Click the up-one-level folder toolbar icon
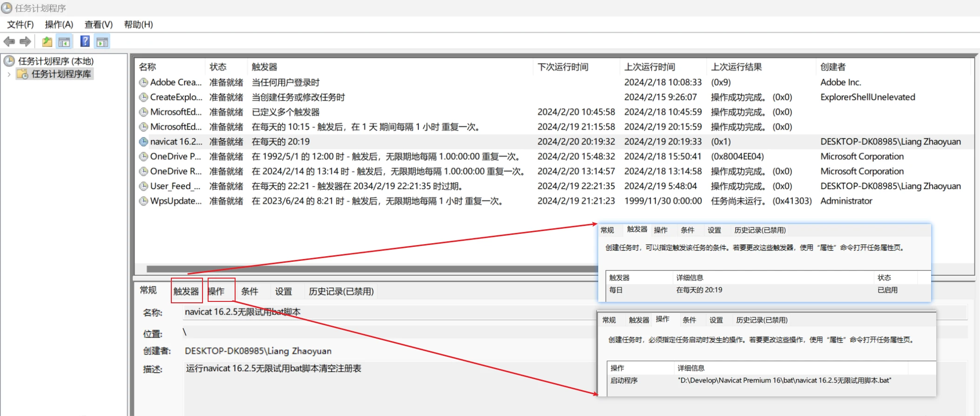This screenshot has height=416, width=980. pos(47,42)
